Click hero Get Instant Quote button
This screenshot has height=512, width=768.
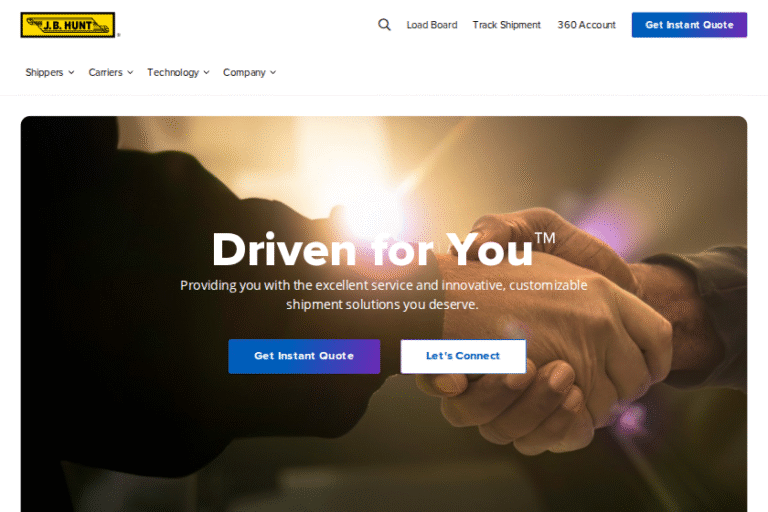pyautogui.click(x=304, y=356)
